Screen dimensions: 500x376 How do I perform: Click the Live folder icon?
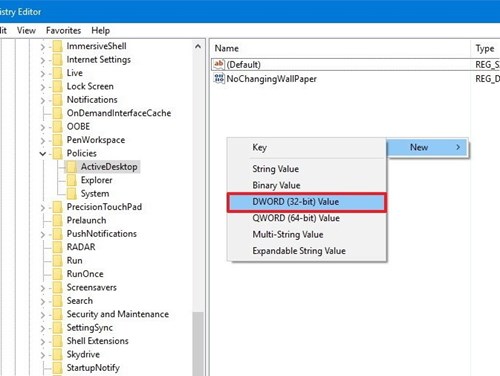pos(58,73)
